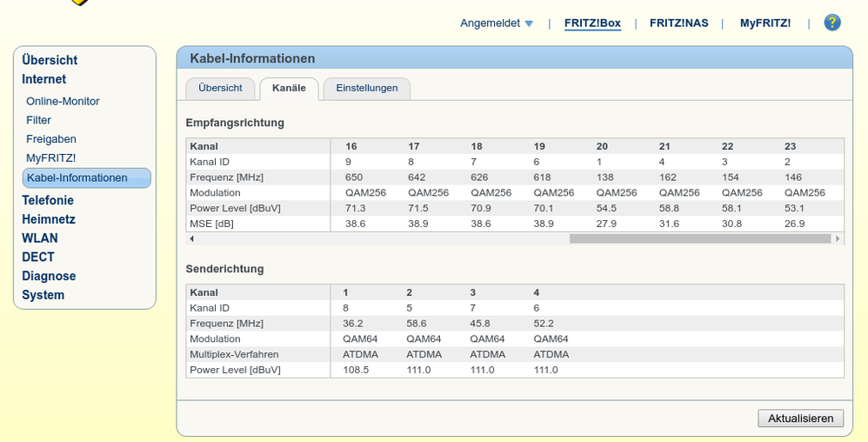The width and height of the screenshot is (868, 442).
Task: Click the MSE value 31.6
Action: click(x=669, y=224)
